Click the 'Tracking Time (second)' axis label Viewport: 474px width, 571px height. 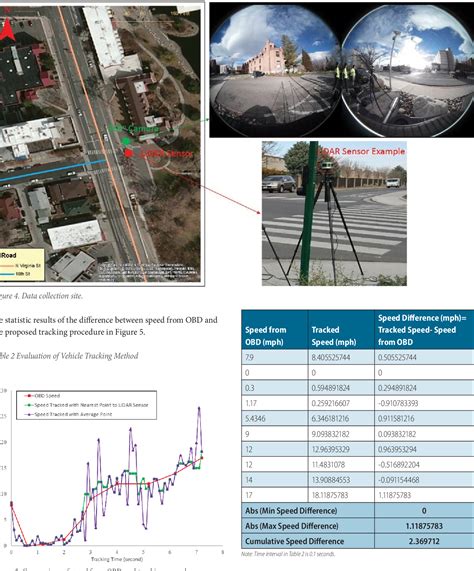(x=116, y=559)
